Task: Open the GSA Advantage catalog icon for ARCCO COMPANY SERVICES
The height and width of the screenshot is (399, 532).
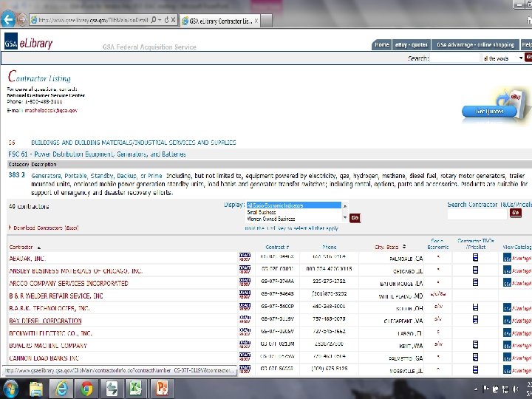Action: pos(517,282)
